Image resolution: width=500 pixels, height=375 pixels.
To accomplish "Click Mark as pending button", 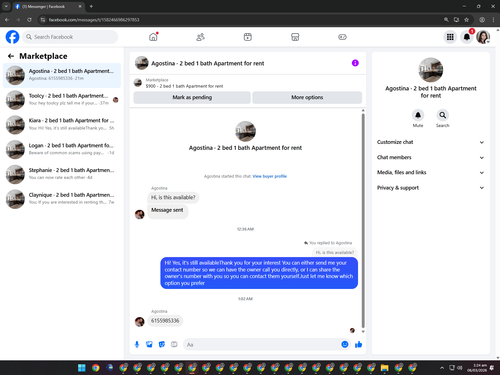I will coord(192,97).
